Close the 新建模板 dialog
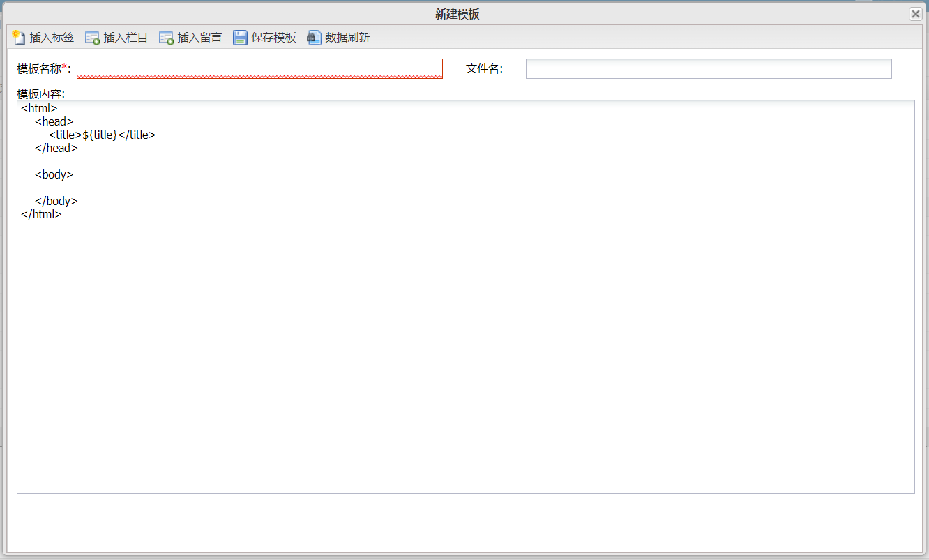Viewport: 929px width, 560px height. coord(915,14)
